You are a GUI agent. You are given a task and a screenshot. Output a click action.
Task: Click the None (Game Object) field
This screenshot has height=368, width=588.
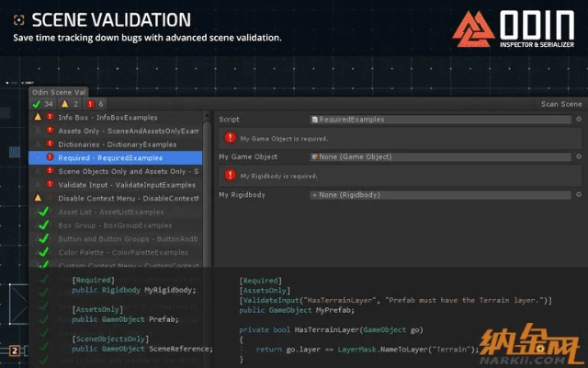pyautogui.click(x=441, y=157)
